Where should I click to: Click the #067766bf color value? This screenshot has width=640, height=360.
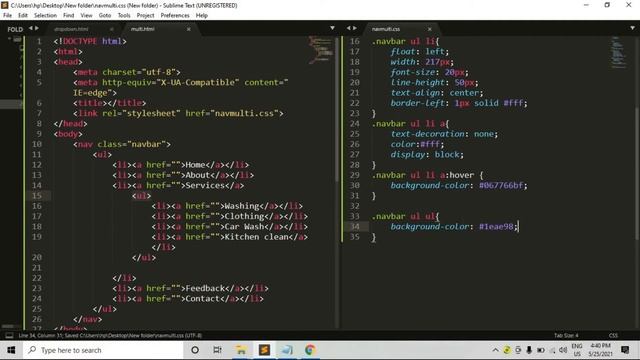[x=501, y=185]
